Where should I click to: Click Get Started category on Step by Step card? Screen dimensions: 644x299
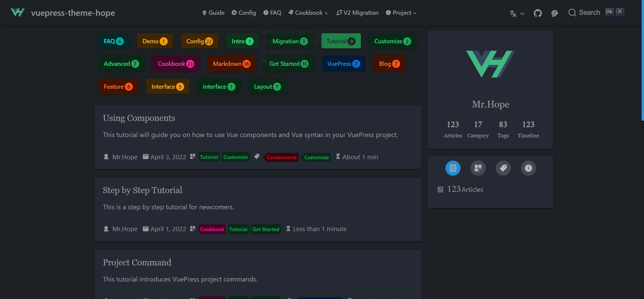(x=266, y=229)
